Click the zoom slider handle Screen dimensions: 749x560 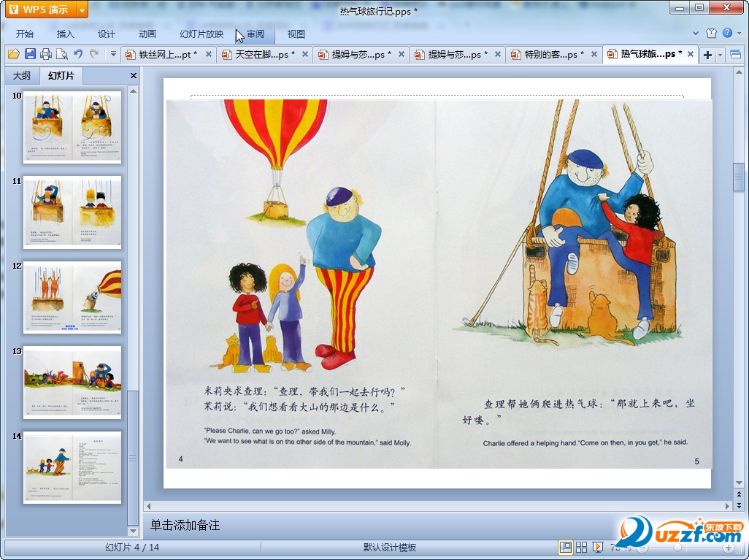[x=678, y=548]
